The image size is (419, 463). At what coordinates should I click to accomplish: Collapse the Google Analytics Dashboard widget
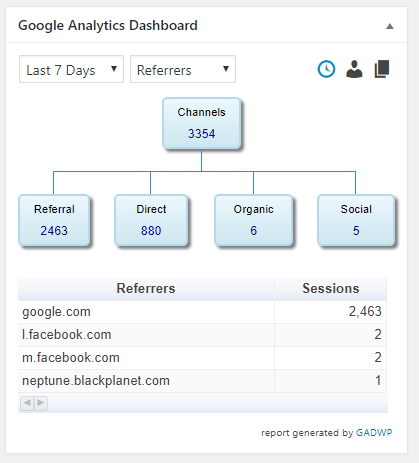[x=390, y=26]
